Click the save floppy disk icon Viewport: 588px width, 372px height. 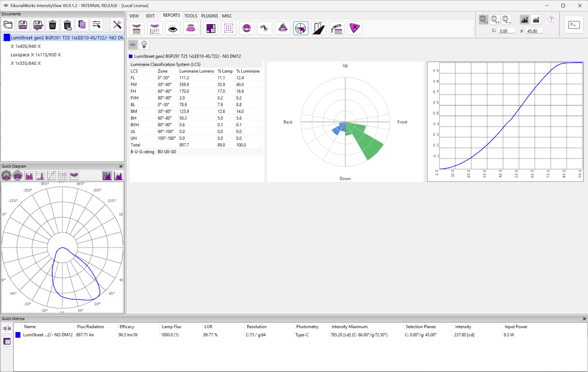23,25
